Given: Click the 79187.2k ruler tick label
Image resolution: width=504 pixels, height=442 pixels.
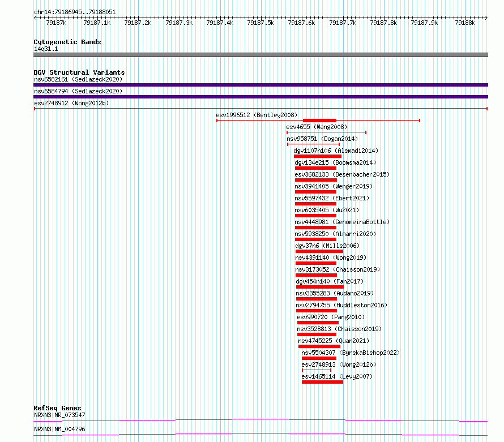Looking at the screenshot, I should click(x=138, y=23).
